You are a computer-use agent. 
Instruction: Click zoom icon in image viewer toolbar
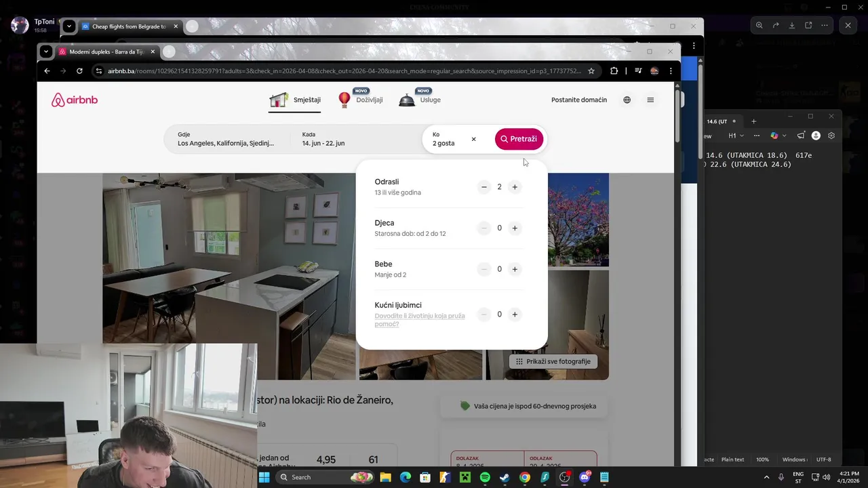[x=759, y=25]
